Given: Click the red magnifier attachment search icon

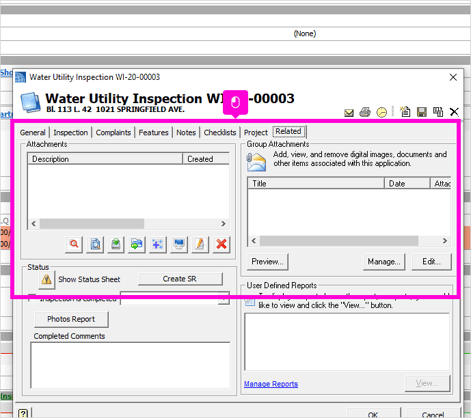Looking at the screenshot, I should (x=74, y=244).
